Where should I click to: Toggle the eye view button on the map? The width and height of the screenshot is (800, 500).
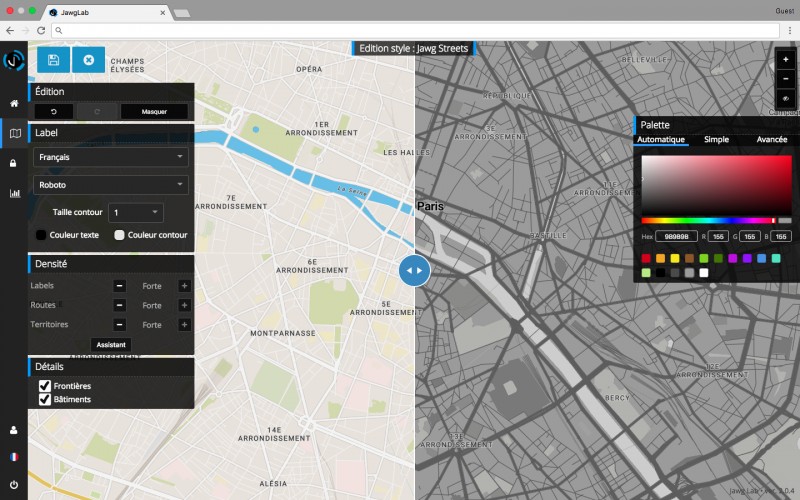[786, 98]
